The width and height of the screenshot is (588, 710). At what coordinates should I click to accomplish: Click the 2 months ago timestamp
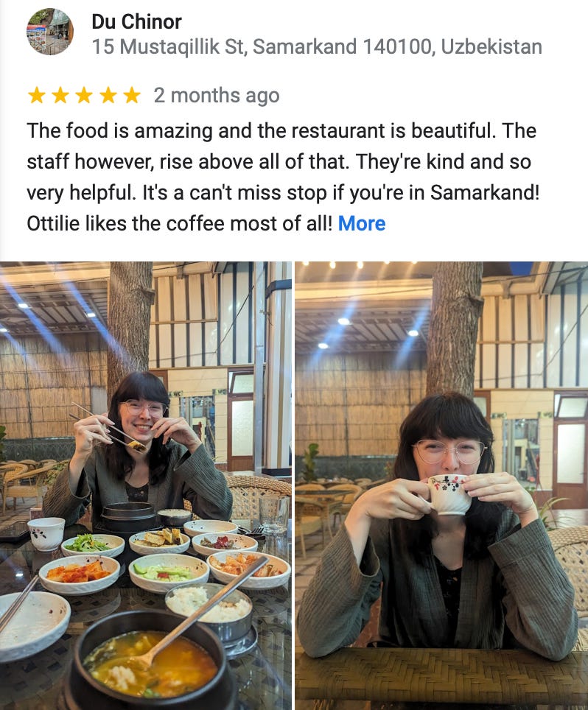point(216,96)
